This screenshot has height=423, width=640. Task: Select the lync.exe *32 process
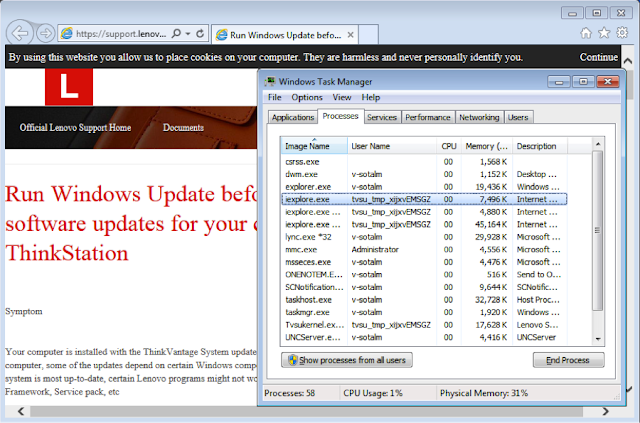424,237
